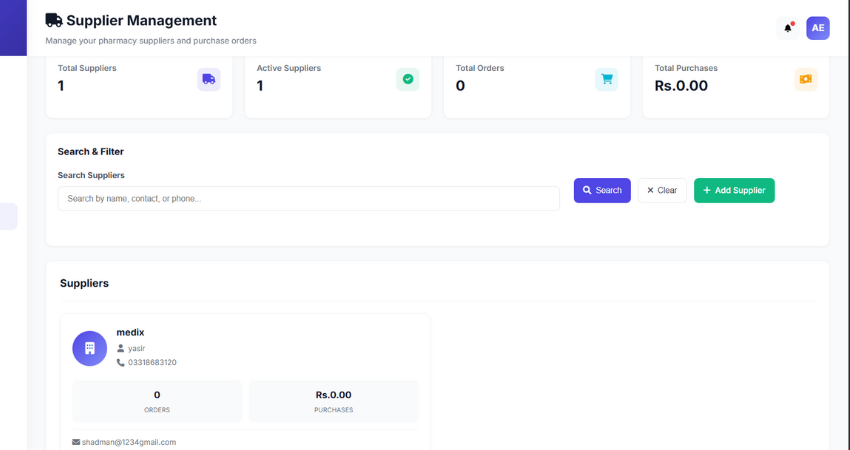
Task: Open the AE user avatar menu
Action: (x=818, y=28)
